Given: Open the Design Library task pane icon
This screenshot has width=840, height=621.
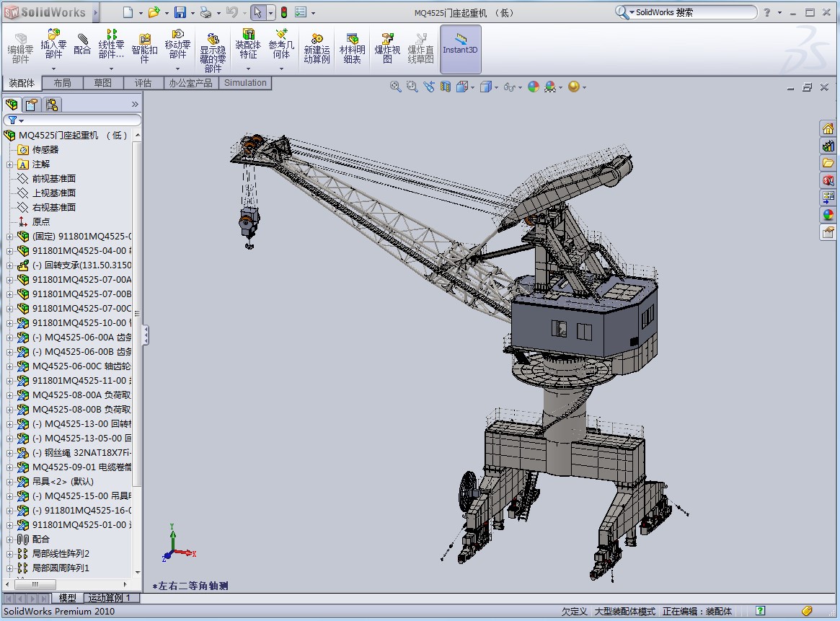Looking at the screenshot, I should (828, 146).
